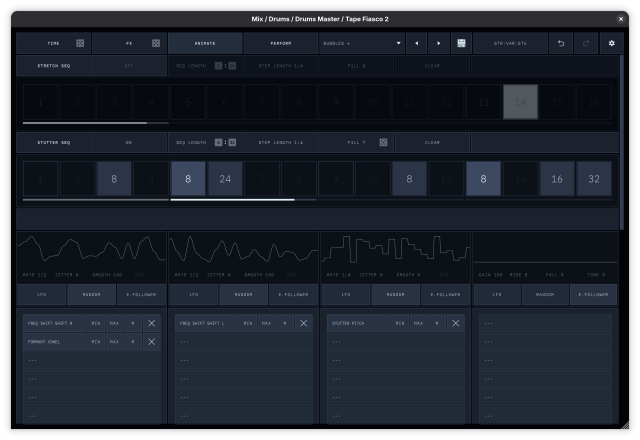640x440 pixels.
Task: Close the Tape Fiasco 2 plugin window
Action: click(621, 19)
